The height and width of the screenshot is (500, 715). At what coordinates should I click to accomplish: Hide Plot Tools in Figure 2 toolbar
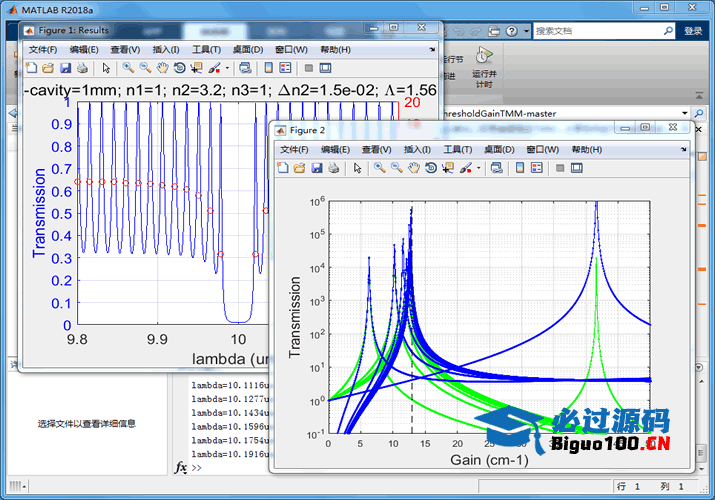[x=560, y=168]
